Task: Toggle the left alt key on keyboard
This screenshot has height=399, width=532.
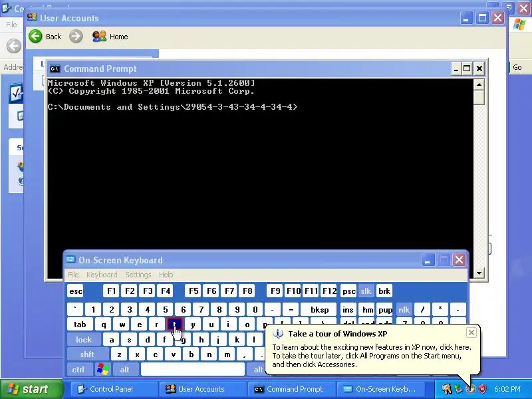Action: point(125,369)
